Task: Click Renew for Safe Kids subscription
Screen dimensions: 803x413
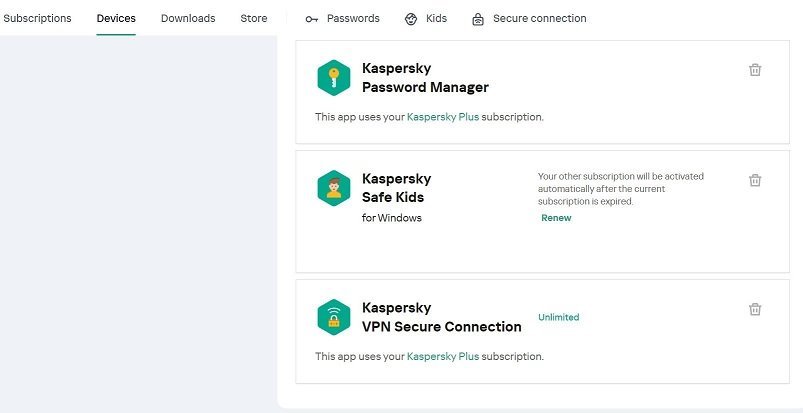Action: [x=556, y=218]
